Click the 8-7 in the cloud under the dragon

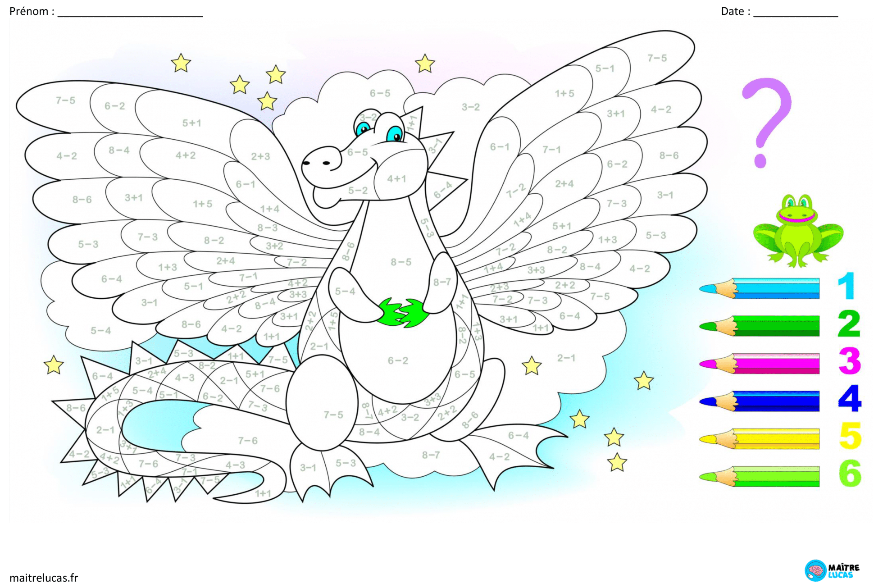[431, 455]
